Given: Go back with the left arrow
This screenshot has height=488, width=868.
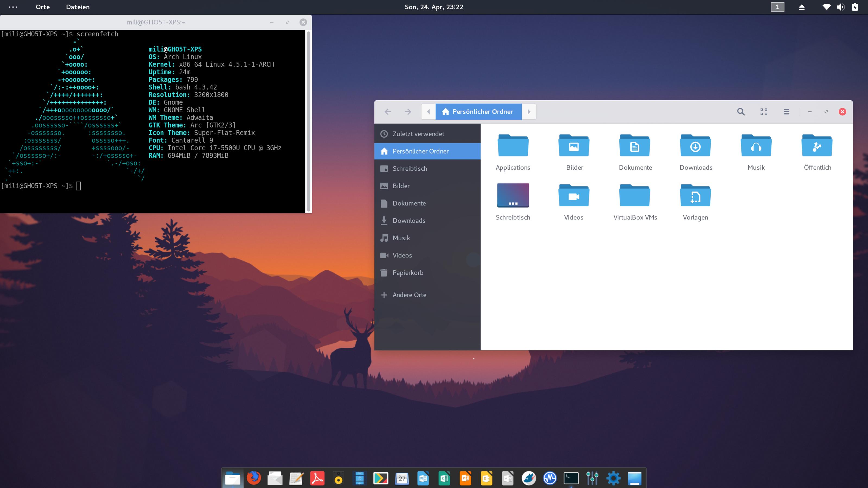Looking at the screenshot, I should (x=388, y=112).
